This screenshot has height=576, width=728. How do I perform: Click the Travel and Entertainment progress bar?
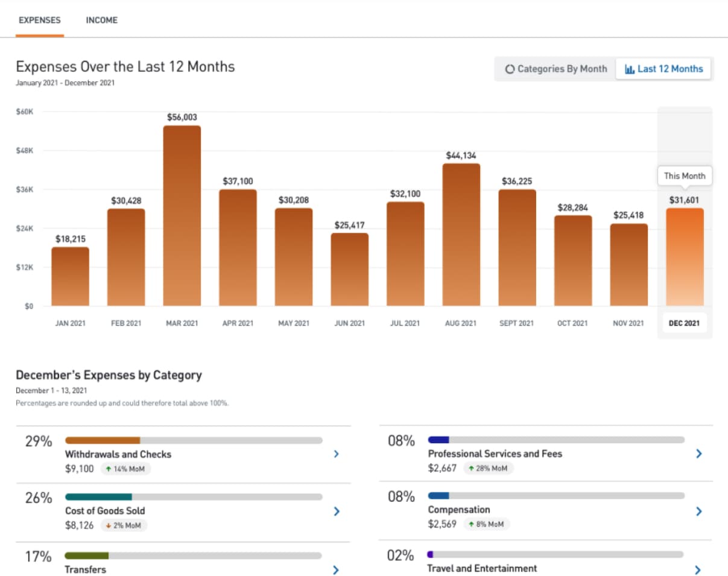[556, 554]
